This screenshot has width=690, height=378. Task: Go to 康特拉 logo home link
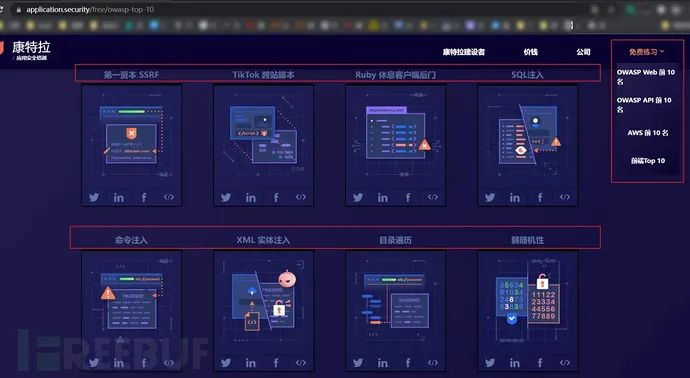pyautogui.click(x=26, y=50)
